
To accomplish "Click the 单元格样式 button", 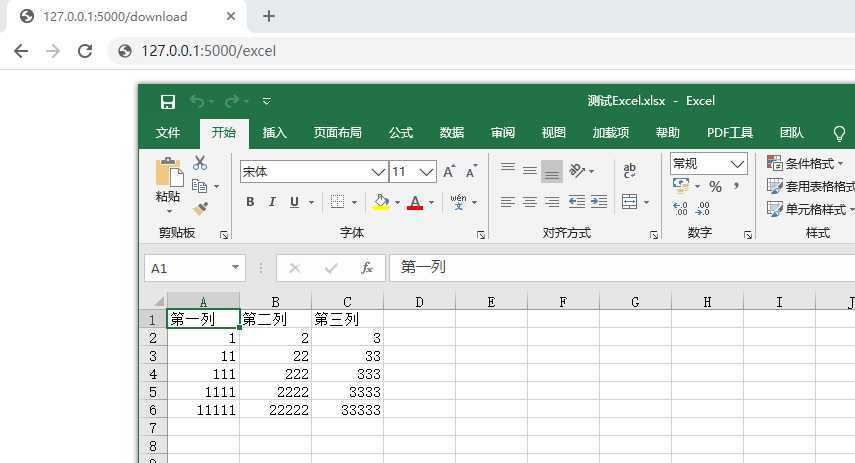I will [x=810, y=209].
